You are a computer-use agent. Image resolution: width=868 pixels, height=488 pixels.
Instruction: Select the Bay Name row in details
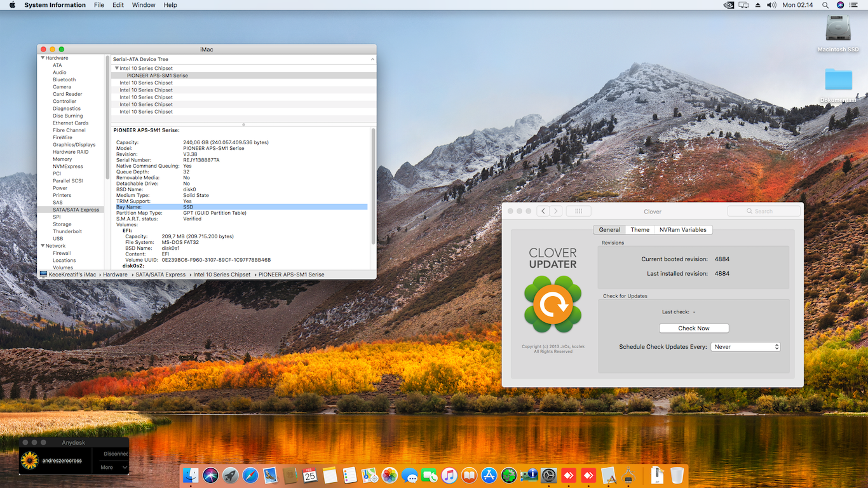241,207
